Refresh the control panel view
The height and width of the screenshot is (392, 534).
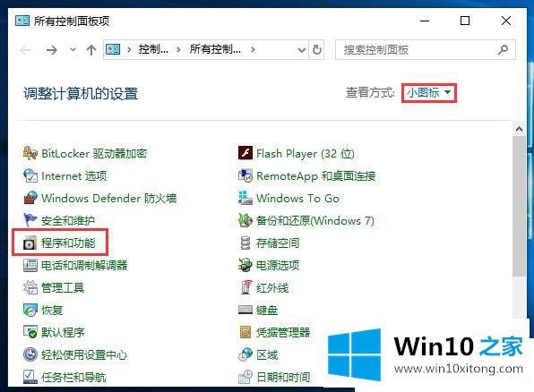316,50
